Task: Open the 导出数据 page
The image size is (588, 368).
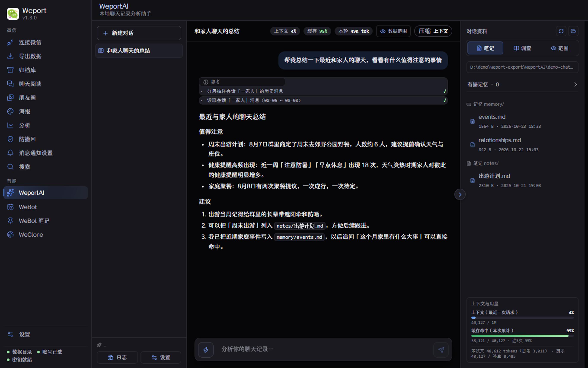Action: (x=46, y=56)
